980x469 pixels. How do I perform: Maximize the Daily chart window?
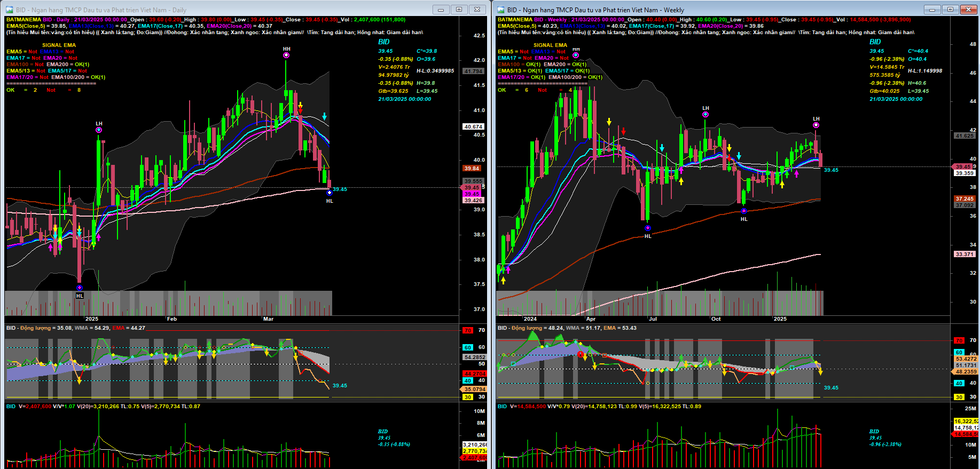coord(459,10)
